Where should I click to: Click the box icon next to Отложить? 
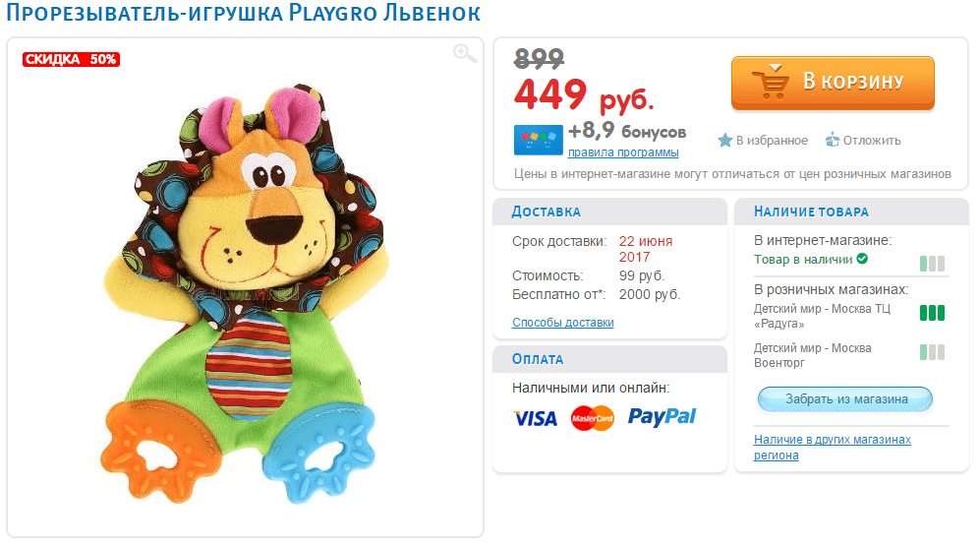tap(832, 140)
